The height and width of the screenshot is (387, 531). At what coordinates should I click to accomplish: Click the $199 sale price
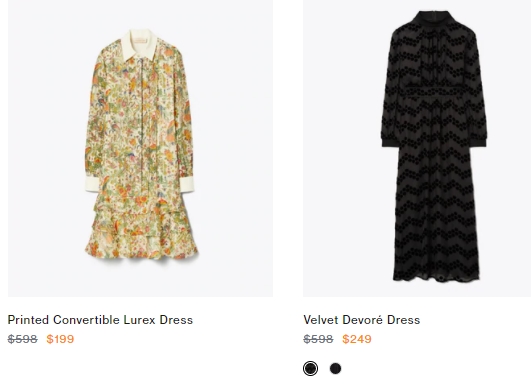coord(60,339)
